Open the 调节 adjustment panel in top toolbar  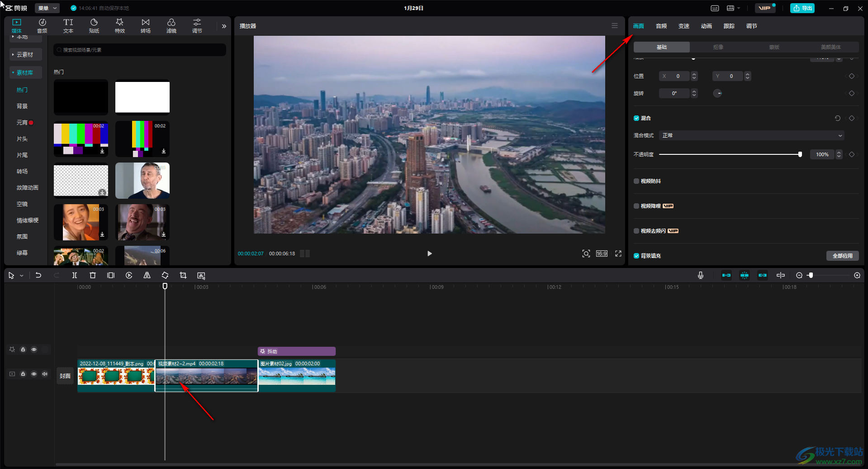point(197,26)
